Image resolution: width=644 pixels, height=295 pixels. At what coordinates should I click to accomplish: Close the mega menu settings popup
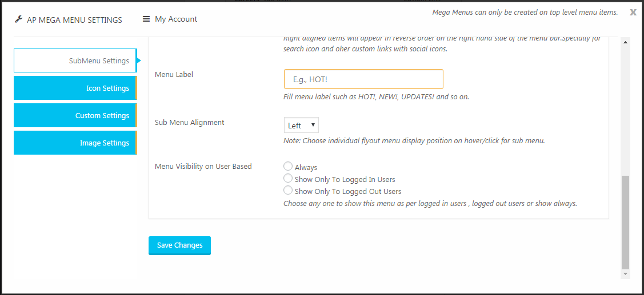[x=633, y=13]
